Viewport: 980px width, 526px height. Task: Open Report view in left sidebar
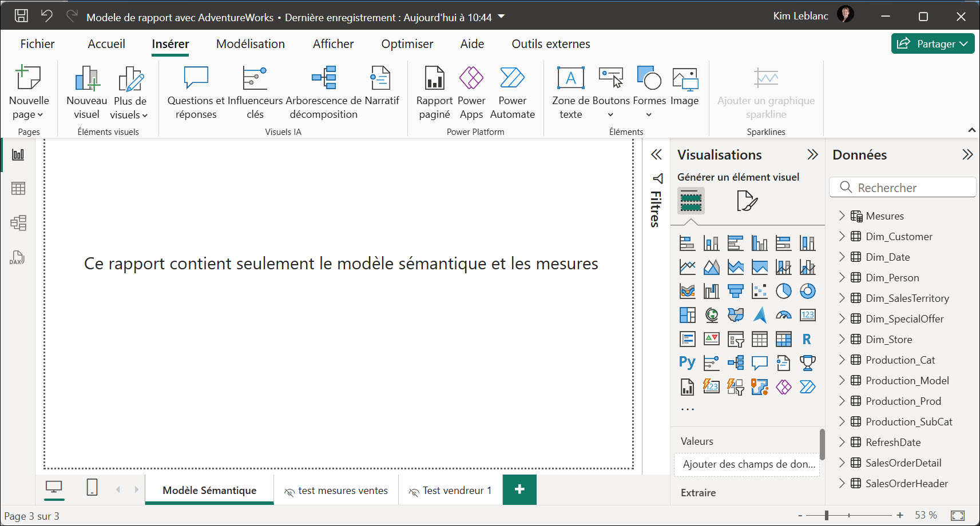(18, 154)
